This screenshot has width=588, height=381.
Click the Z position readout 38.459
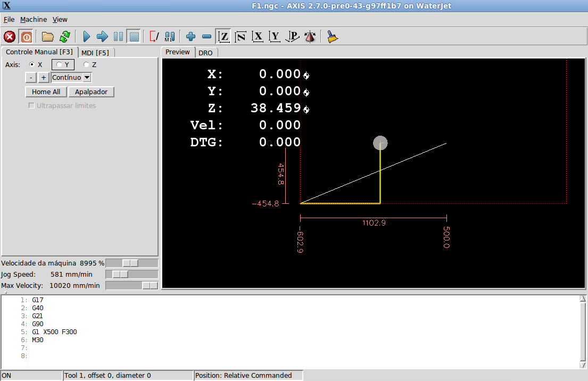pos(276,108)
